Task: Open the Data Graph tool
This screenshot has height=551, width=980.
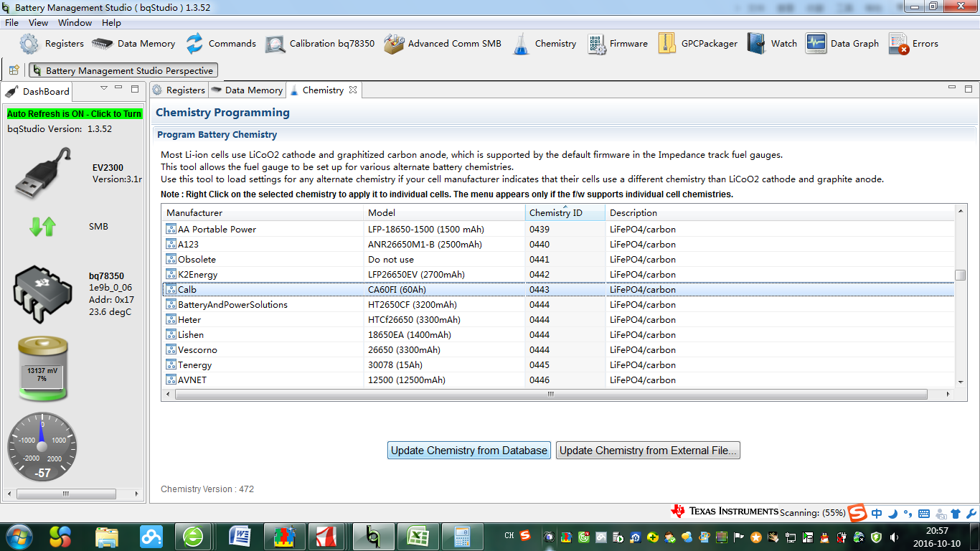Action: click(x=842, y=44)
